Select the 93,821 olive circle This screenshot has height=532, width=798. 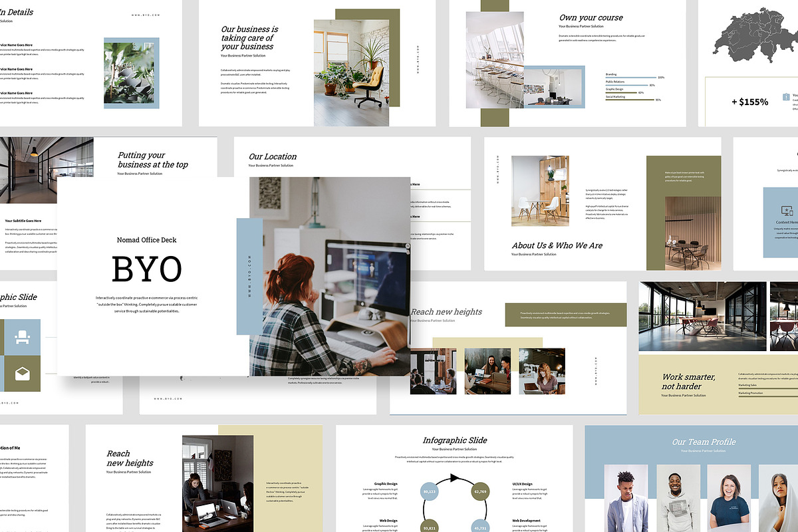point(429,527)
